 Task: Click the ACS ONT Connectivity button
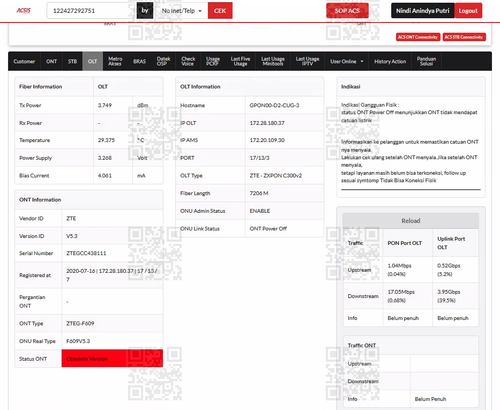click(418, 37)
